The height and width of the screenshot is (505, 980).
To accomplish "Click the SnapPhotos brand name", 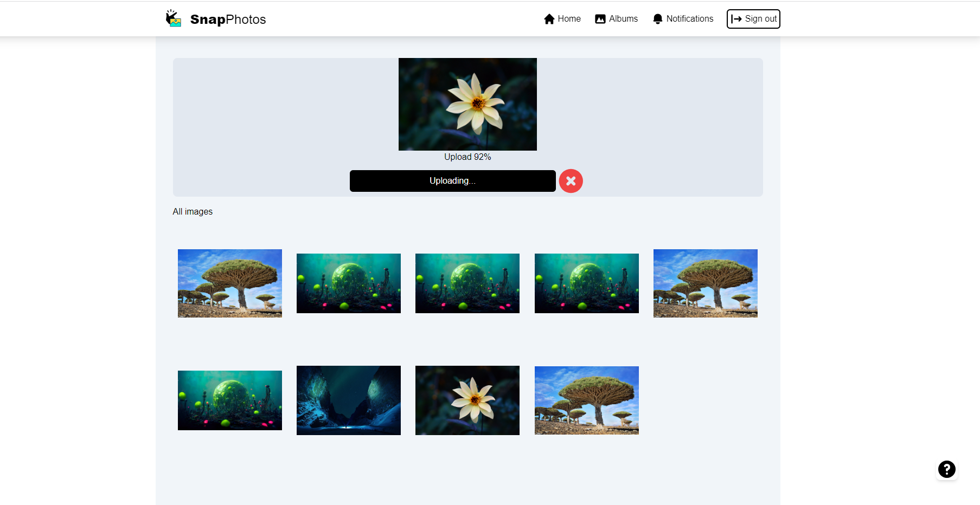I will click(228, 20).
